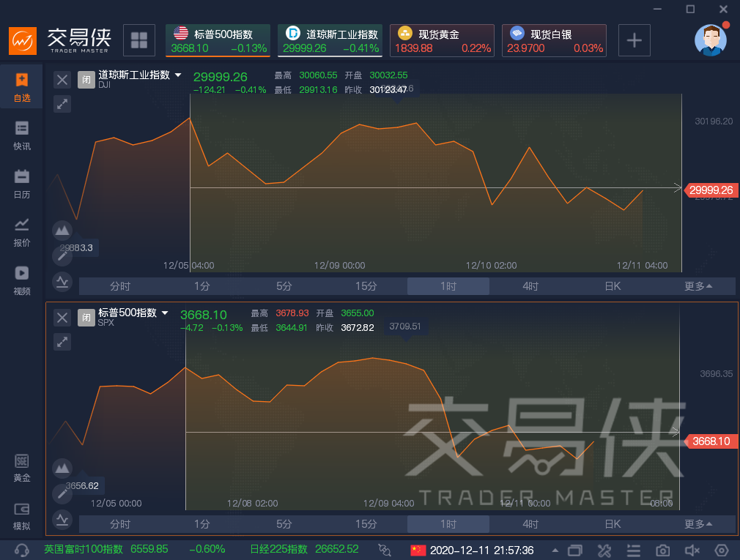This screenshot has width=740, height=560.
Task: Add a new instrument with the plus button
Action: tap(634, 40)
